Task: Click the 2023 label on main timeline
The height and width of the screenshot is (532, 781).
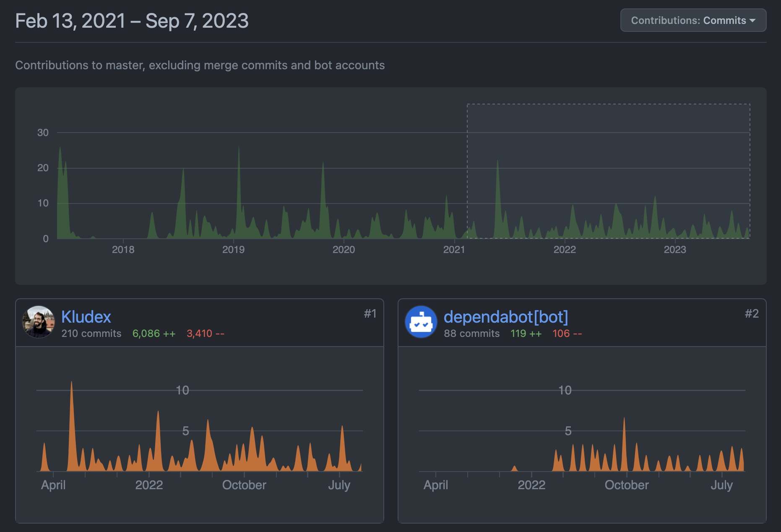Action: click(x=674, y=250)
